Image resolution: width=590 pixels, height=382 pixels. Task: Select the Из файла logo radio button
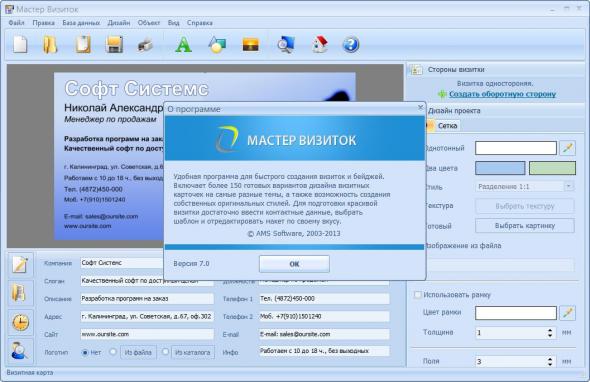click(113, 352)
